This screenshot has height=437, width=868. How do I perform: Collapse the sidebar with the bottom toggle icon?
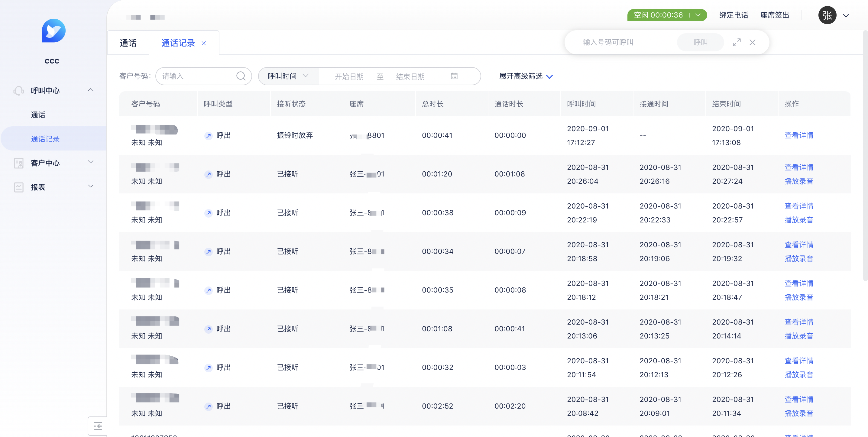[98, 426]
